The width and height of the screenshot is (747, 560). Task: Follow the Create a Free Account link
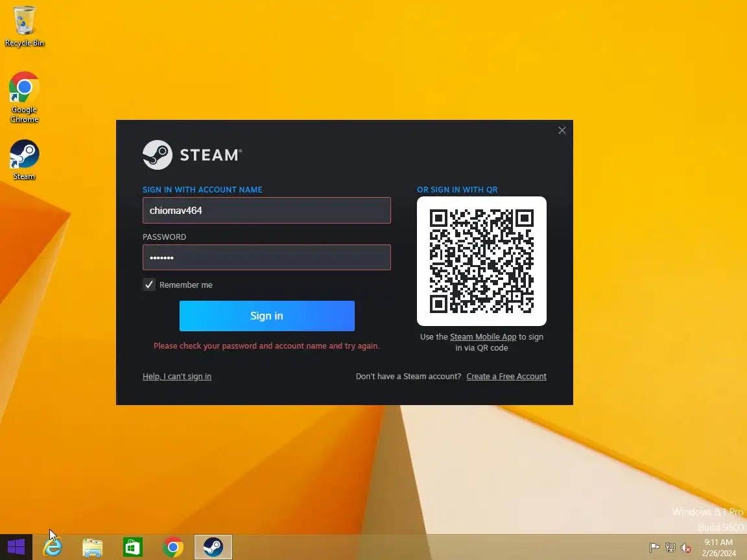coord(506,376)
